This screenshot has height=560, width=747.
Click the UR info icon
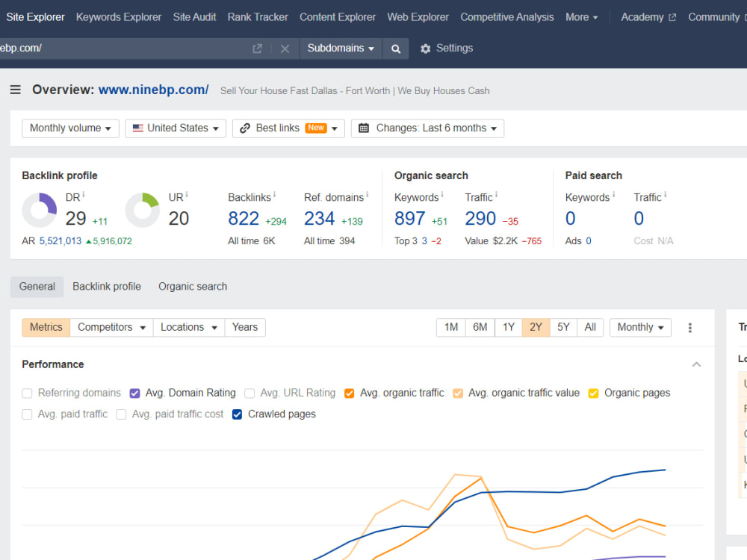coord(186,194)
